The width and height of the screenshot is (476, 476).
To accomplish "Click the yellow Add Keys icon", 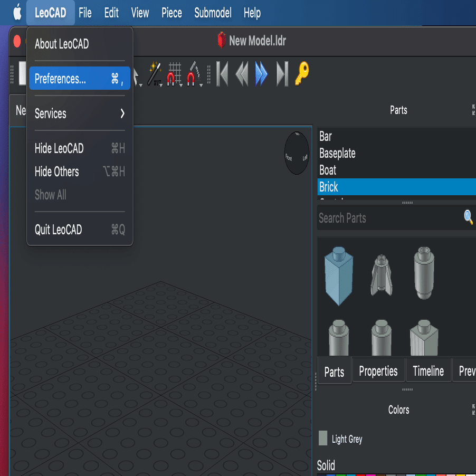I will [302, 73].
